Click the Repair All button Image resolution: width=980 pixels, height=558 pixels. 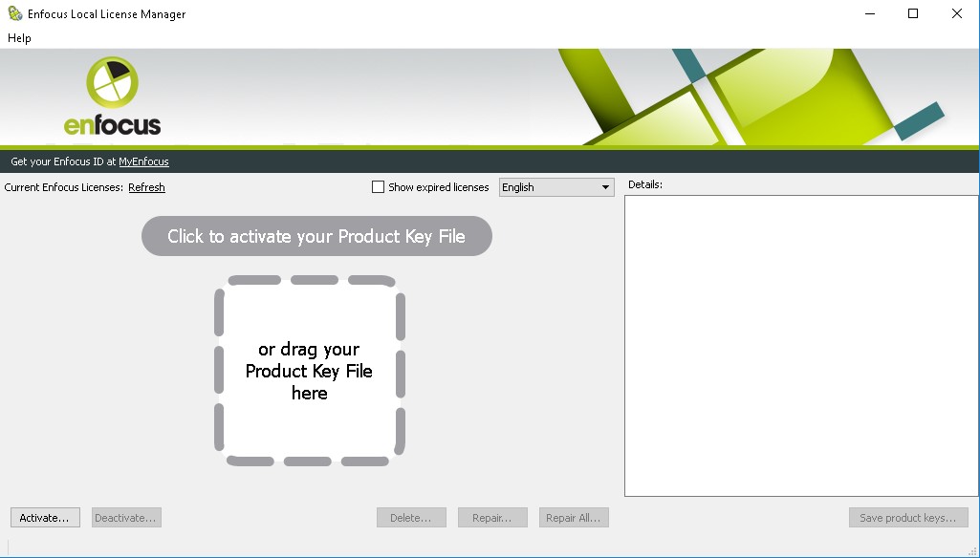[x=574, y=517]
